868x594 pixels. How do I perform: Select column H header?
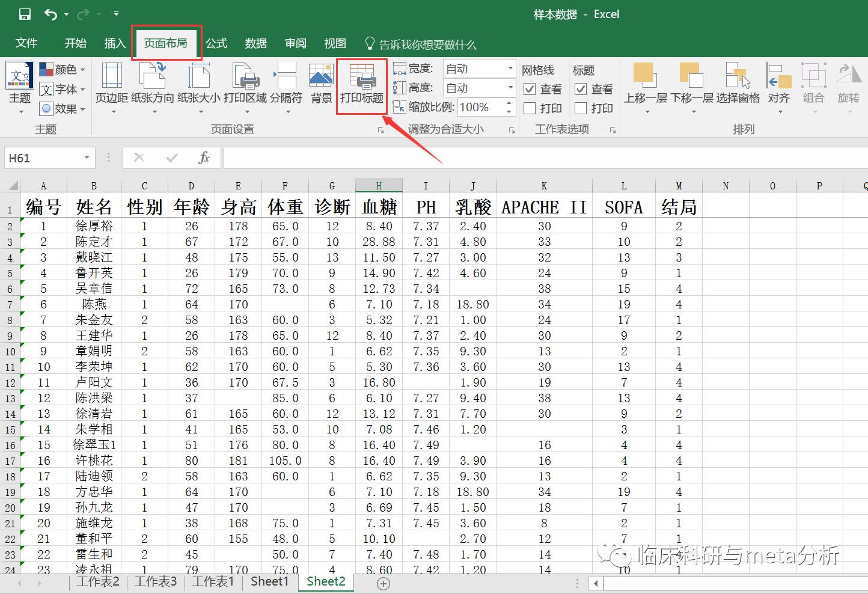(x=379, y=186)
